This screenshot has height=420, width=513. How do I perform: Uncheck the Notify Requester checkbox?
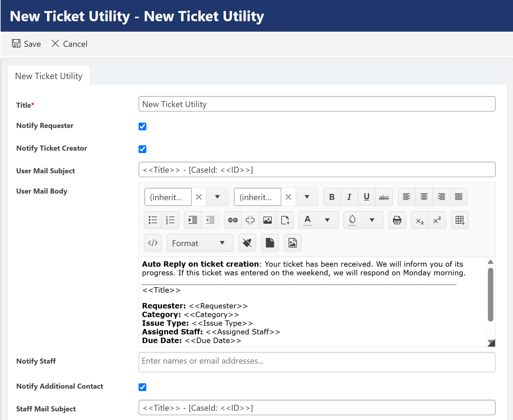(142, 126)
